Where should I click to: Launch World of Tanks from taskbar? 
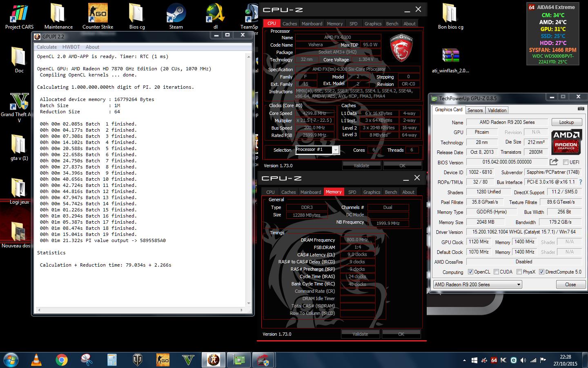[138, 360]
